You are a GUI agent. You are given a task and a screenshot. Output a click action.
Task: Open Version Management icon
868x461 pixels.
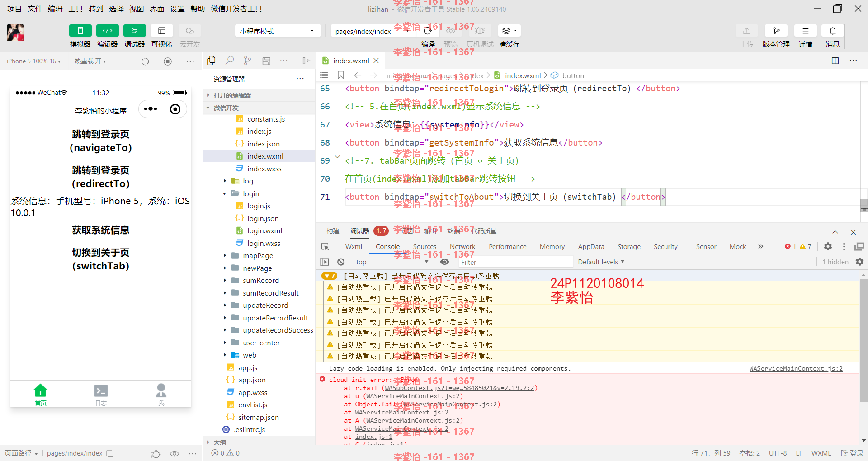pos(776,31)
